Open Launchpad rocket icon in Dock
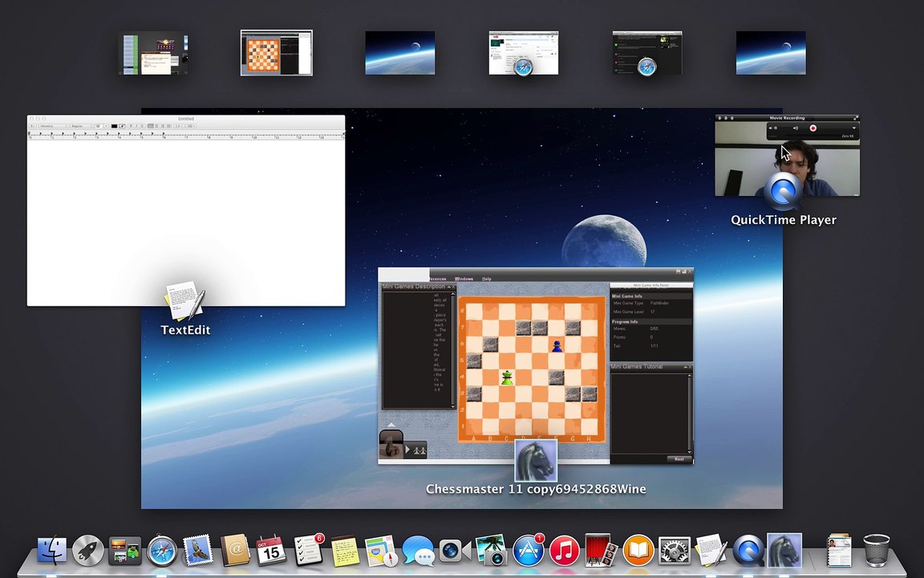Screen dimensions: 924x578 coord(87,550)
